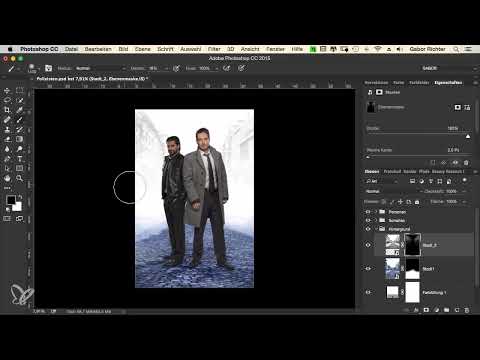480x360 pixels.
Task: Select the Clone Stamp tool
Action: [x=7, y=129]
